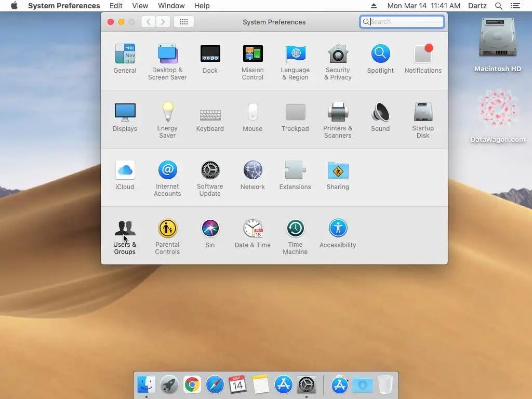Viewport: 532px width, 399px height.
Task: Open Startup Disk preferences
Action: pyautogui.click(x=423, y=120)
